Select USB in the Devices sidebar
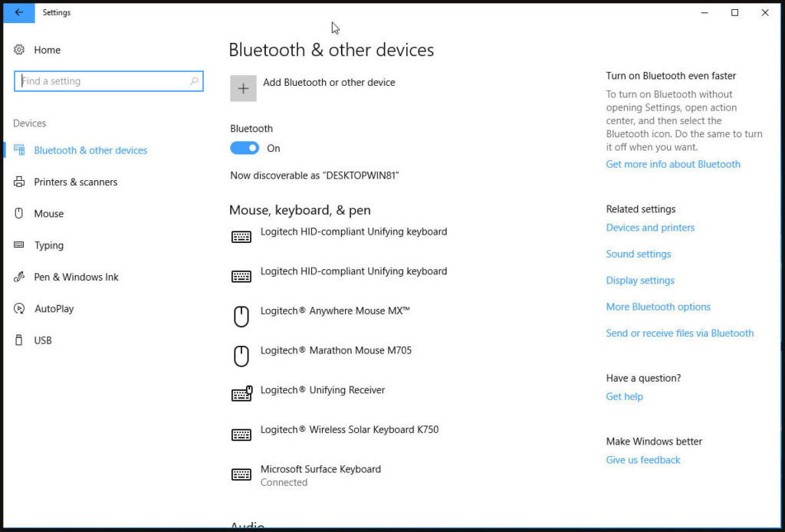This screenshot has height=532, width=785. pos(43,340)
